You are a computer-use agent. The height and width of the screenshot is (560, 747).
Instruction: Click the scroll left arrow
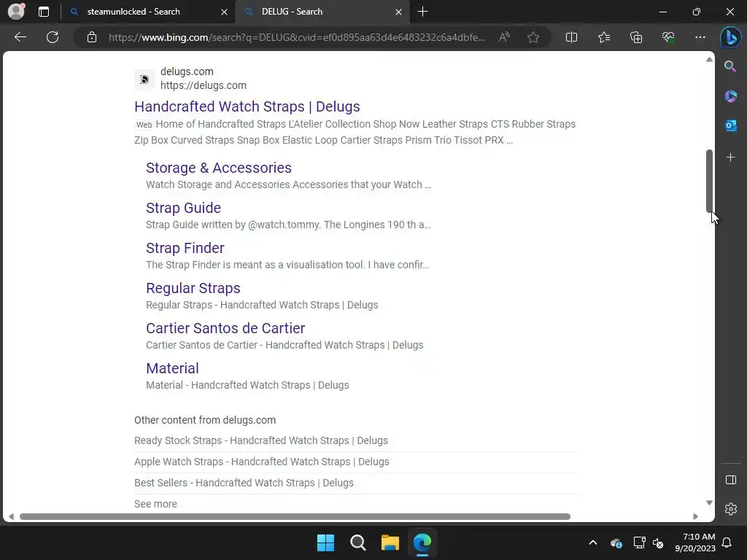pyautogui.click(x=11, y=517)
